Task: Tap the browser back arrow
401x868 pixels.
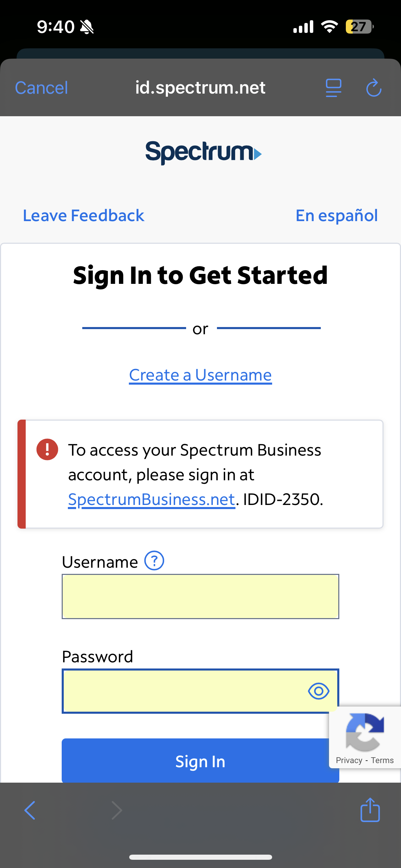Action: (30, 810)
